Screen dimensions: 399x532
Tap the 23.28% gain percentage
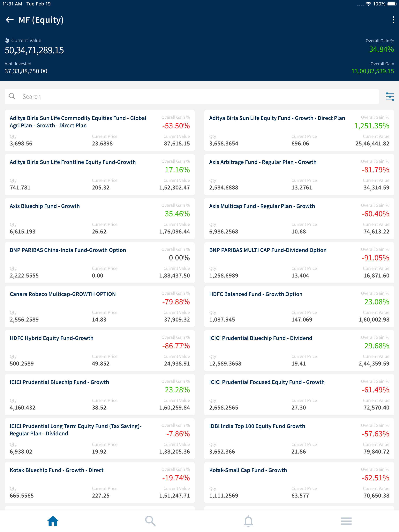[177, 390]
